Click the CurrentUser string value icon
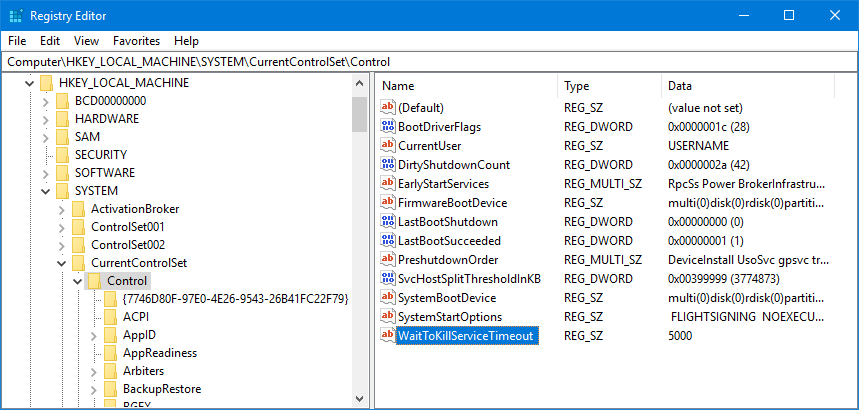 tap(388, 146)
